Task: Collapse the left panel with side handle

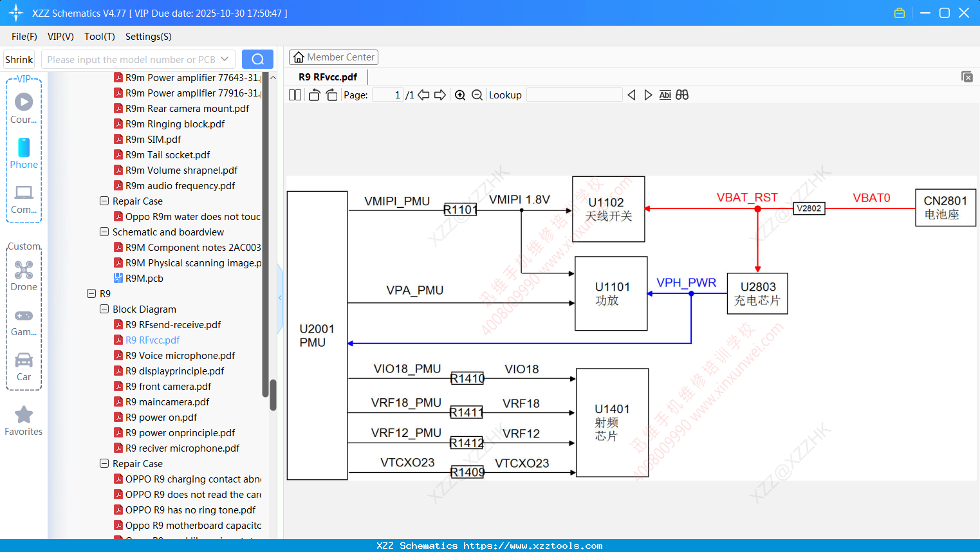Action: 280,298
